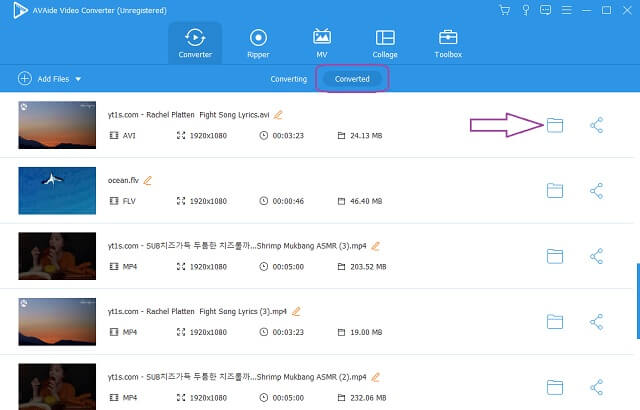This screenshot has height=410, width=640.
Task: Rename Fight Song Lyrics.avi with pencil icon
Action: (x=278, y=115)
